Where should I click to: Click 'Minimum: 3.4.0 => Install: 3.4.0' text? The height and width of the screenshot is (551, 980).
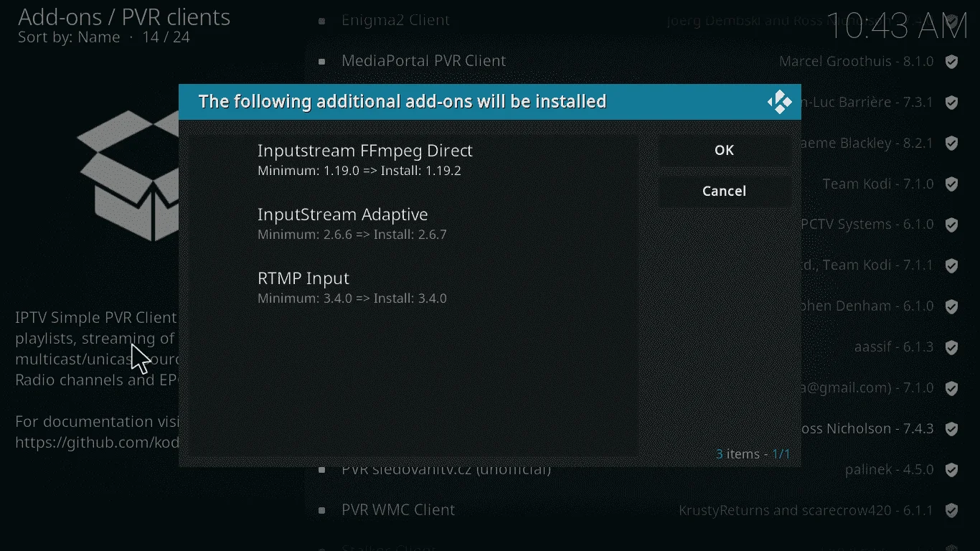pyautogui.click(x=352, y=298)
